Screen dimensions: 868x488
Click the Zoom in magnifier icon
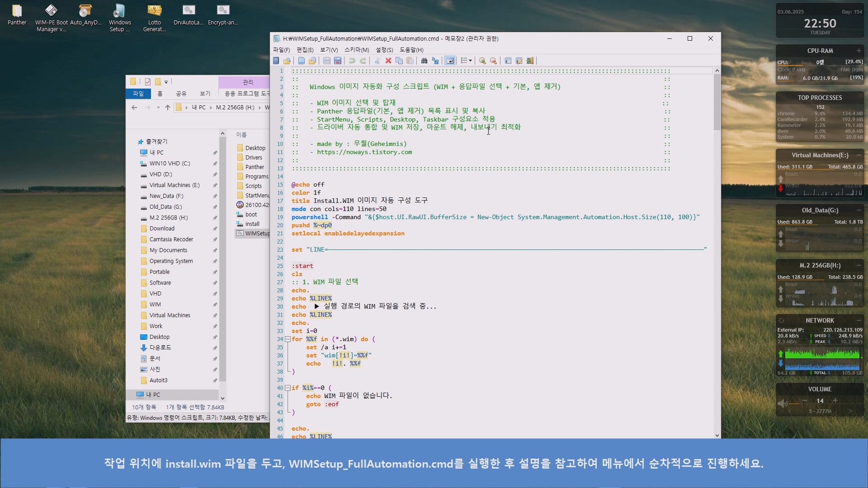tap(482, 61)
